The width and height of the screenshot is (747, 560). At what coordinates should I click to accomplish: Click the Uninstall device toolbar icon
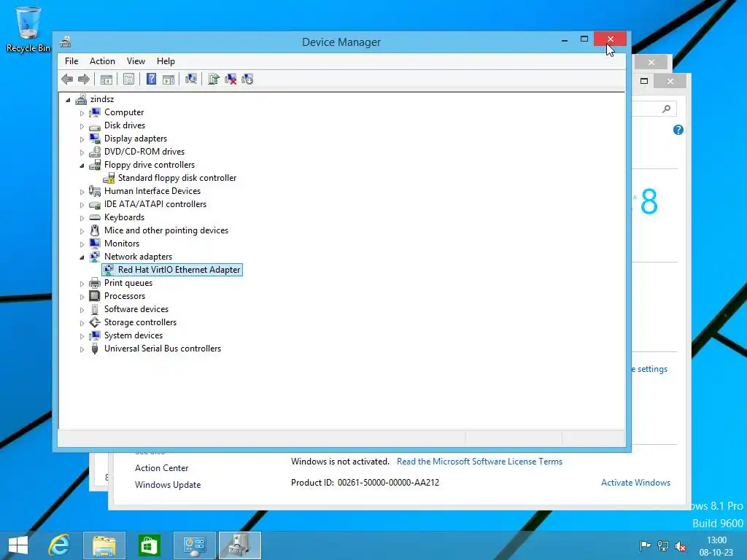[231, 79]
